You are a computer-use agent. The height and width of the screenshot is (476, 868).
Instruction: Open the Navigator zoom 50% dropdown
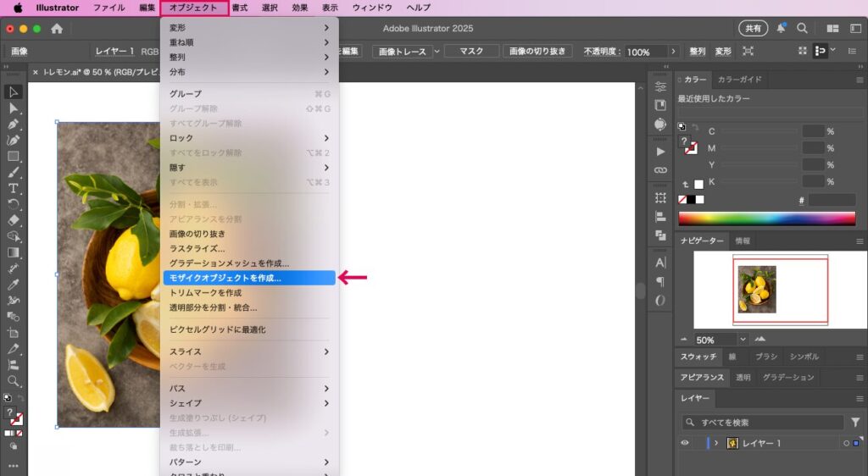pyautogui.click(x=743, y=340)
